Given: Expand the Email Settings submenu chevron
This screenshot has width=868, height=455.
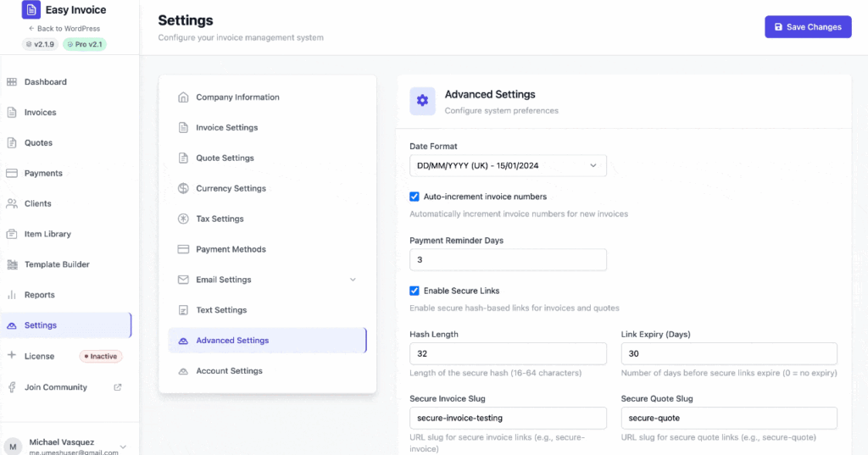Looking at the screenshot, I should (x=353, y=280).
